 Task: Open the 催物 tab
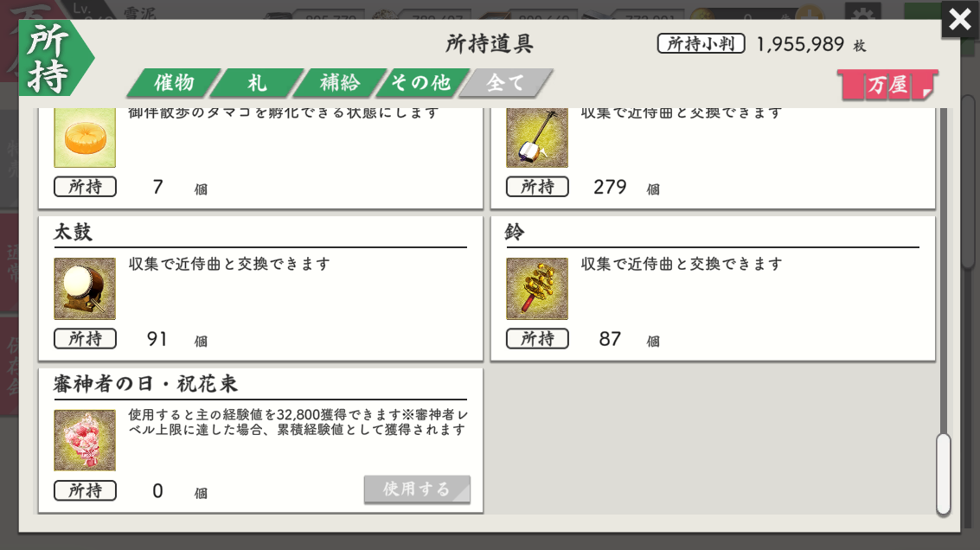coord(174,82)
